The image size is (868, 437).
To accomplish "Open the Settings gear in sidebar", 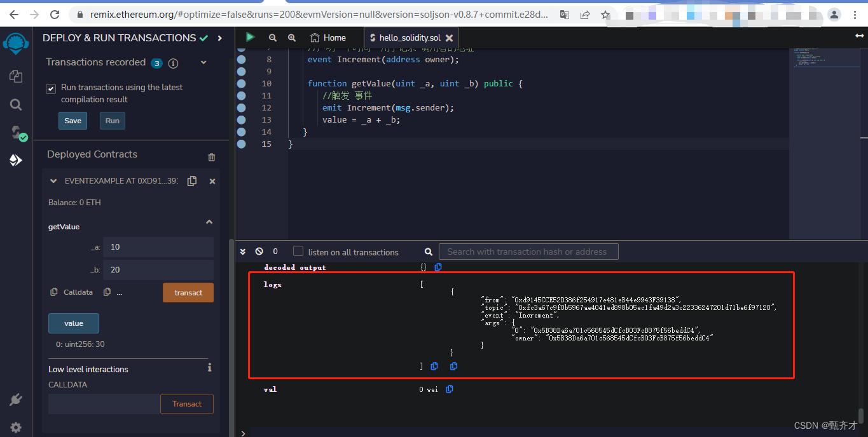I will [16, 427].
